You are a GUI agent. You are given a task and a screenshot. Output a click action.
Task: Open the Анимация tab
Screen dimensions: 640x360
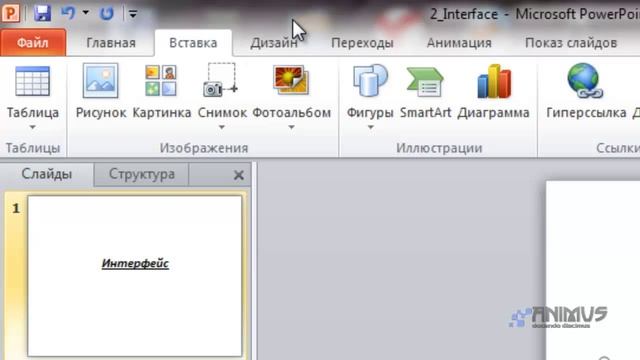click(x=459, y=42)
